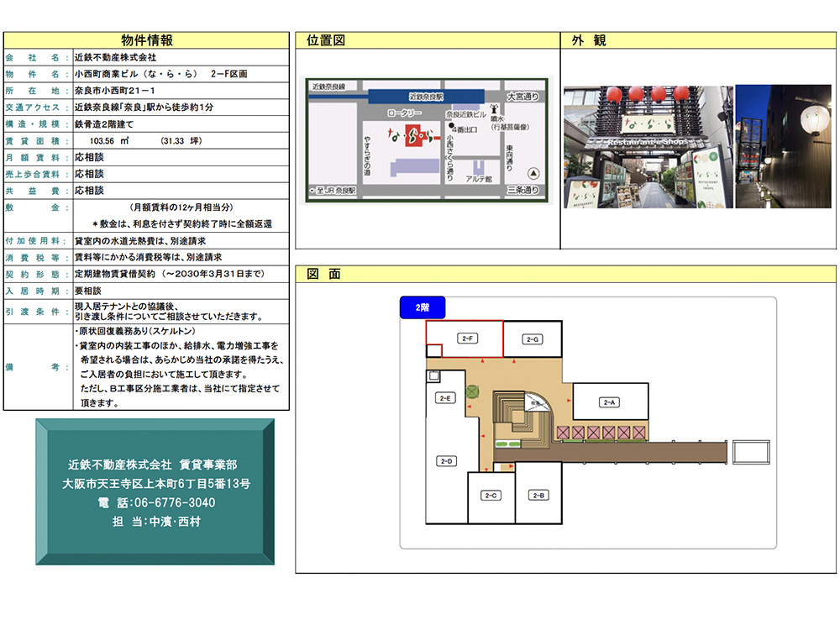Select room label 2-D in floor plan
Viewport: 840px width, 630px height.
pyautogui.click(x=447, y=460)
